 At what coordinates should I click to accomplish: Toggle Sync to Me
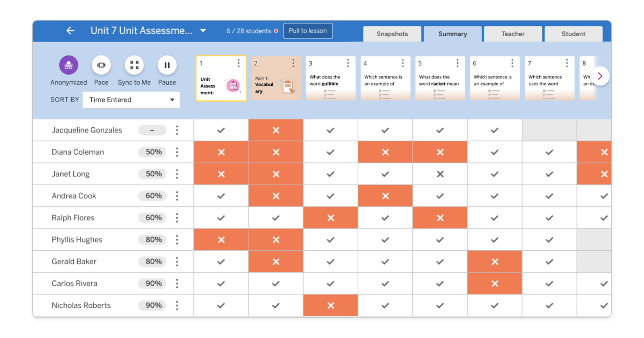(x=134, y=65)
